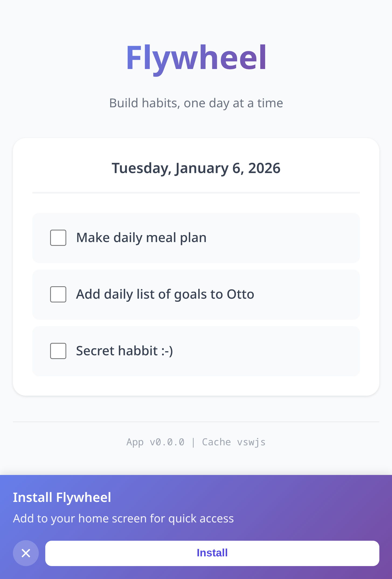Click the 'Secret habbit :-)' habit label

pos(124,351)
